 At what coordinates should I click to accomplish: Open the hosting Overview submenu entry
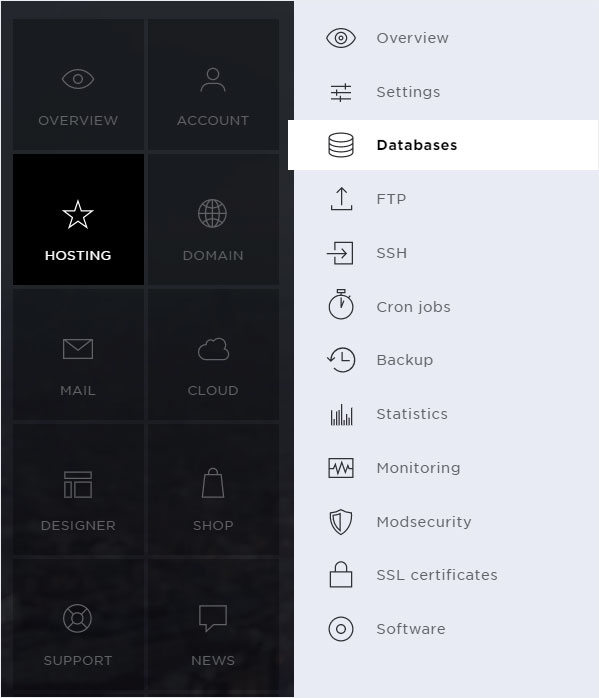443,38
